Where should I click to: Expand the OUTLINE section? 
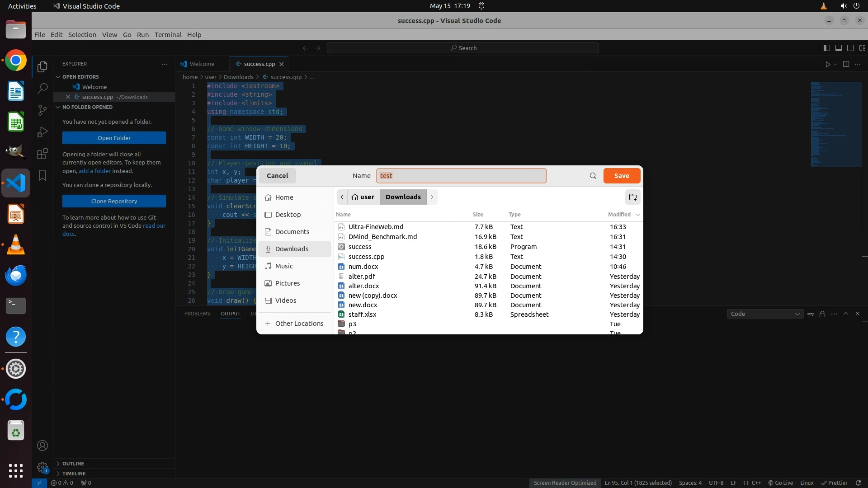73,464
